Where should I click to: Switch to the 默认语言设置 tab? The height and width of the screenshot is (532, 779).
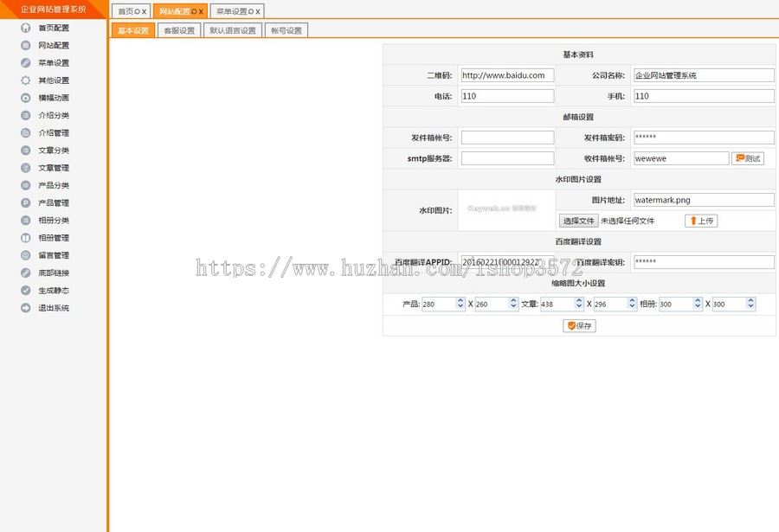(234, 29)
